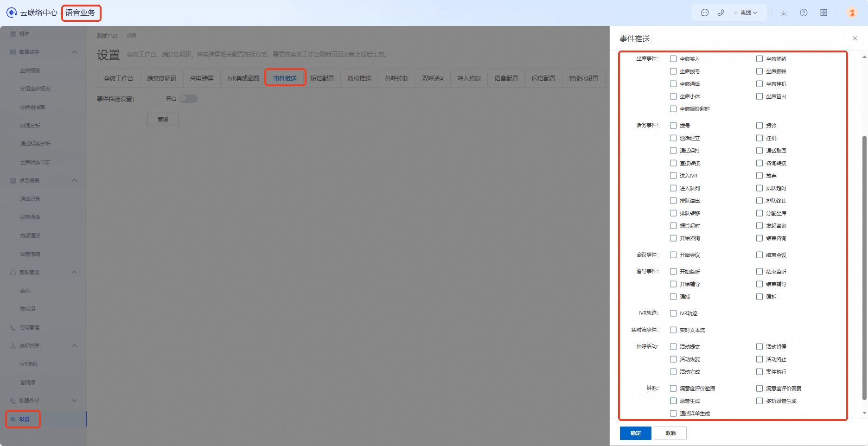Image resolution: width=868 pixels, height=446 pixels.
Task: Select the 来电弹屏 tab
Action: point(202,78)
